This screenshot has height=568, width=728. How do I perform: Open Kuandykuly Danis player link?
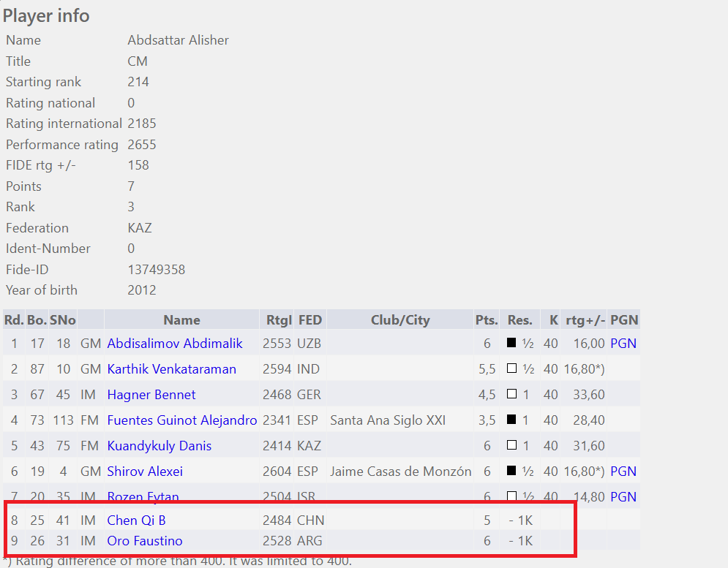click(x=160, y=445)
